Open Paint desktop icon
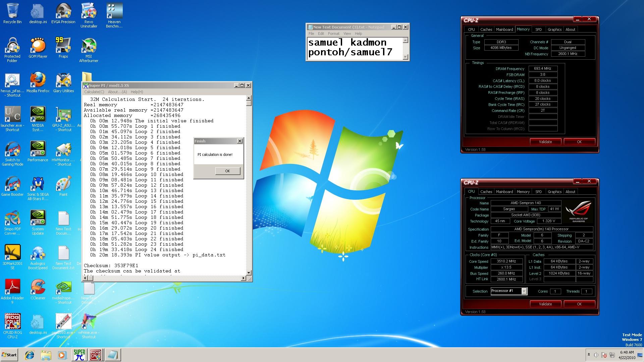The width and height of the screenshot is (644, 362). pos(63,186)
